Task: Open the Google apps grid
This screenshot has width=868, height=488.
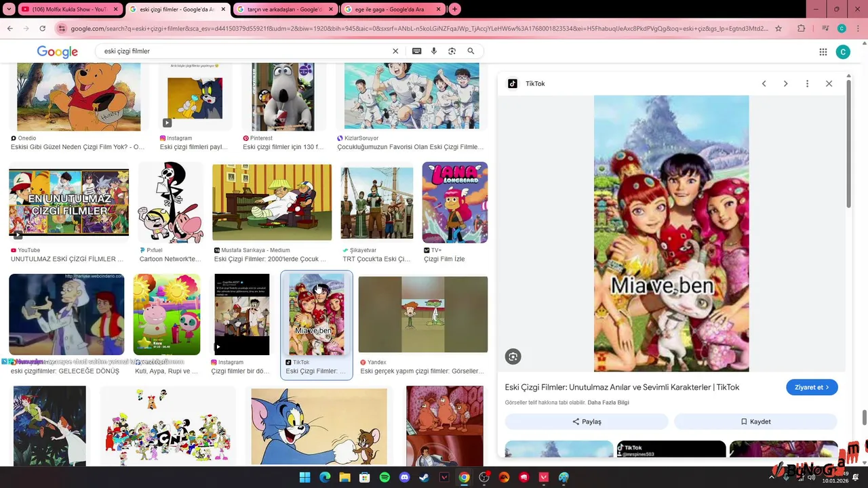Action: point(823,52)
